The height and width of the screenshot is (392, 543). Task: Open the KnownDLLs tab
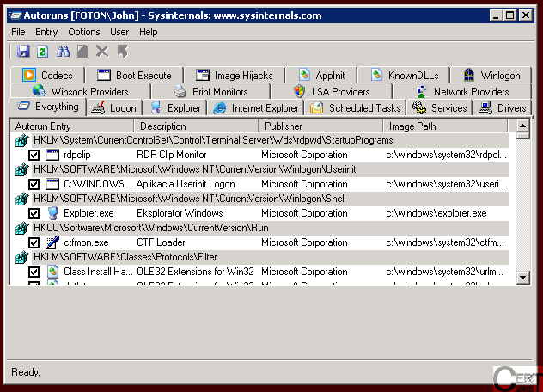[404, 75]
